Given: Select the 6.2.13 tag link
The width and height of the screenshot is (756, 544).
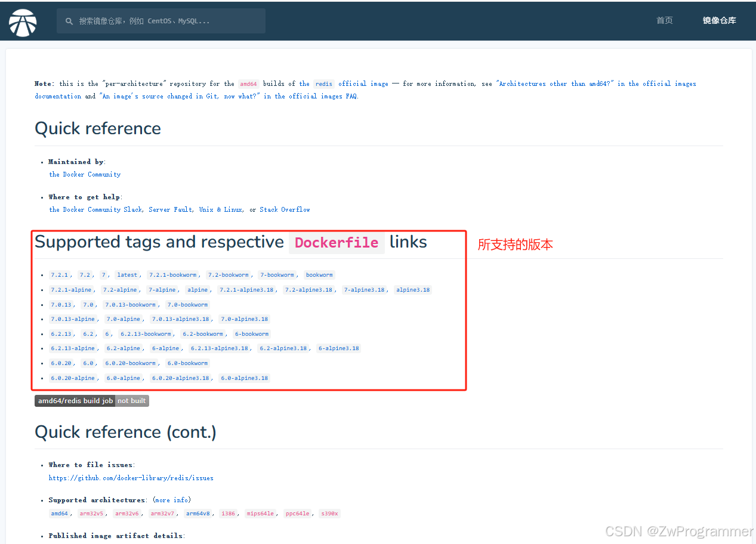Looking at the screenshot, I should 61,334.
